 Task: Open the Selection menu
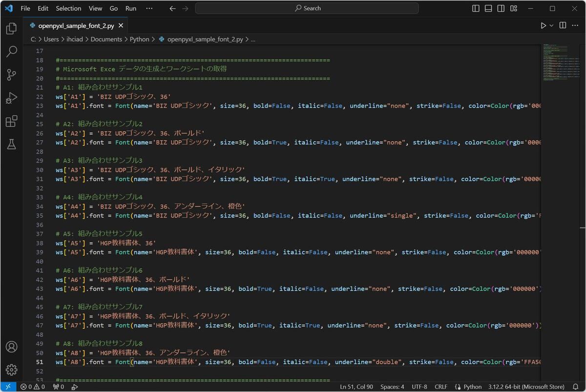point(68,8)
